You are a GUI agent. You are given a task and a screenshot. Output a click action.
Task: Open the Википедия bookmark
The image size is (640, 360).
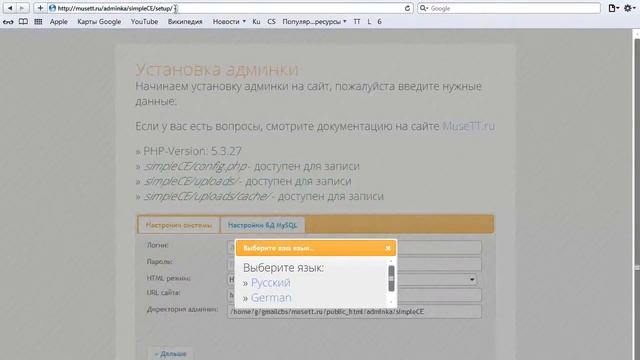click(185, 22)
